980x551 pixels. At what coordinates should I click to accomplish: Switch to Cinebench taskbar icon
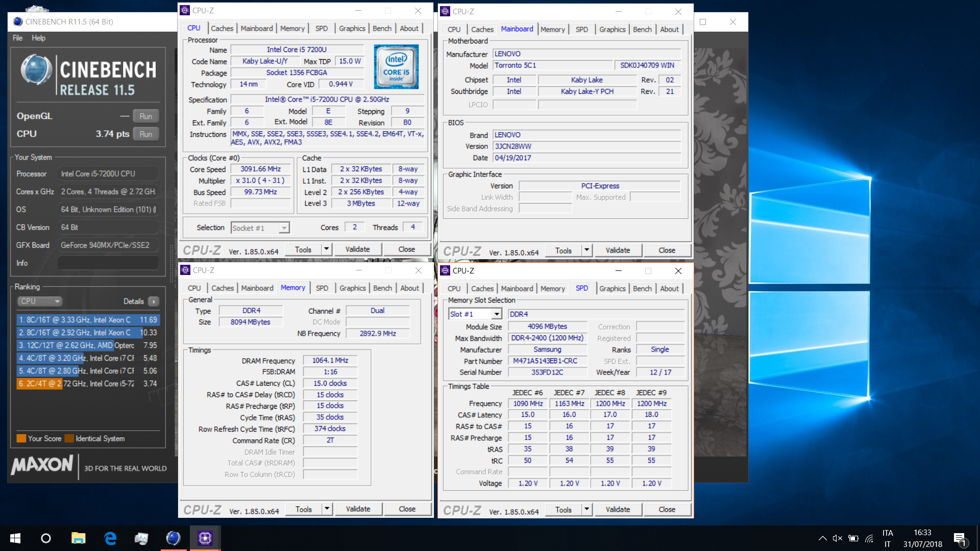(x=173, y=538)
